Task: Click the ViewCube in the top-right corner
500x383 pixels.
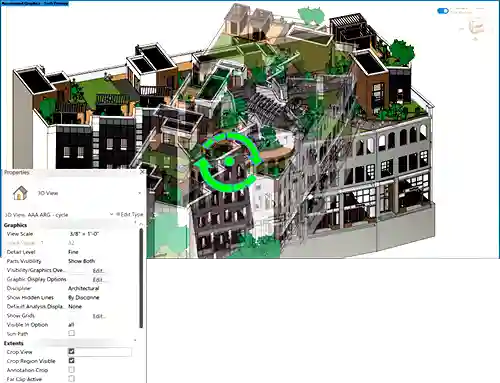Action: (x=476, y=27)
